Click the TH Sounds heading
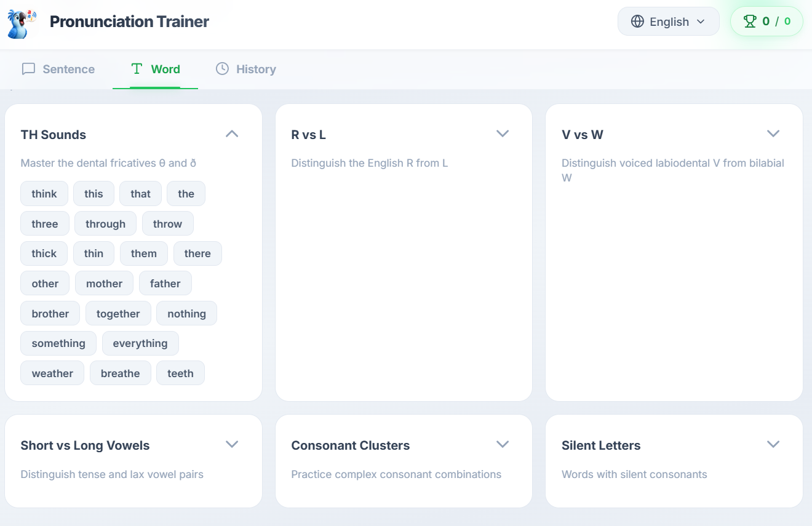The height and width of the screenshot is (526, 812). 54,135
